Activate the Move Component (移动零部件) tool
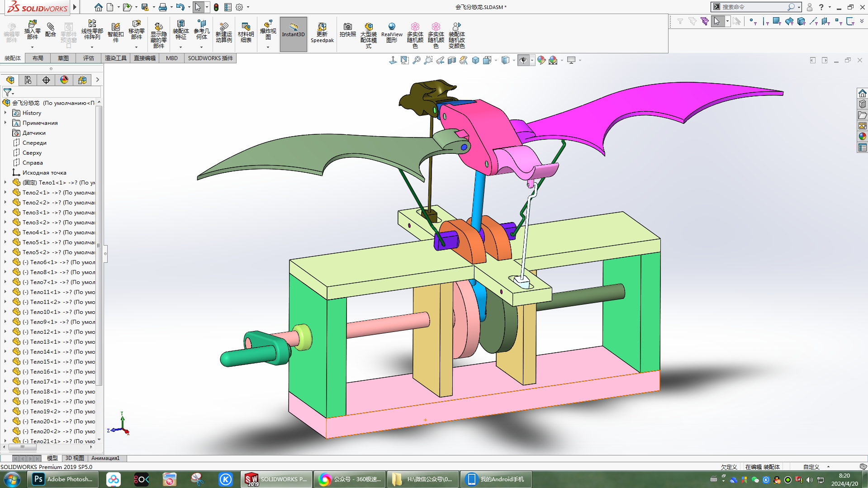 [x=136, y=30]
